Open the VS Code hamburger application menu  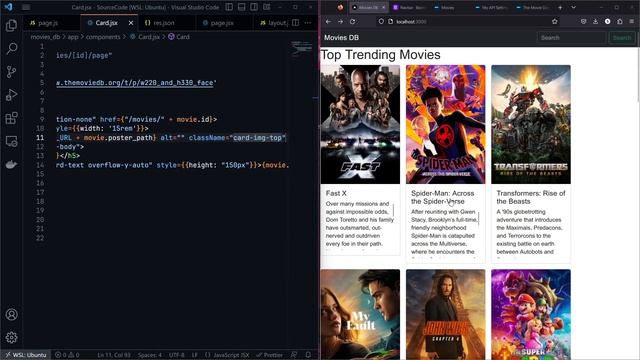coord(26,7)
